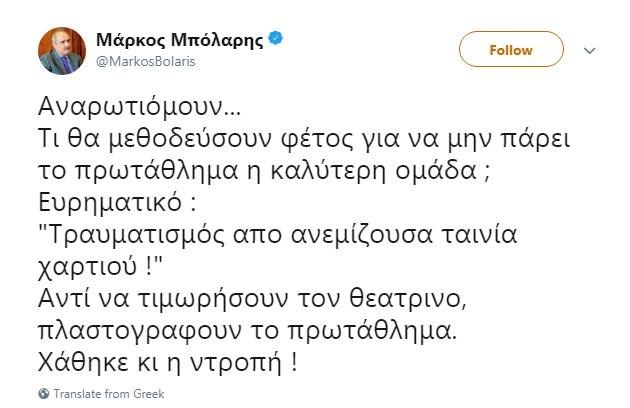Click the blue verified badge

(275, 41)
